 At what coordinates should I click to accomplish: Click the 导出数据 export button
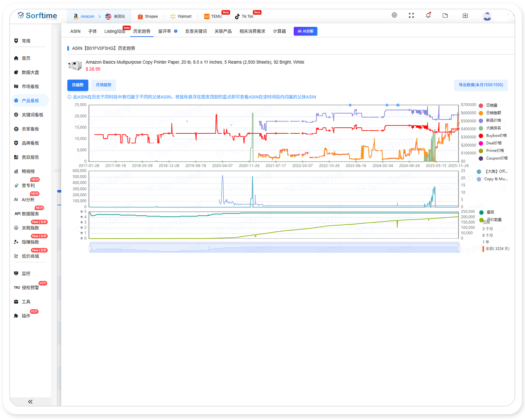pos(481,85)
